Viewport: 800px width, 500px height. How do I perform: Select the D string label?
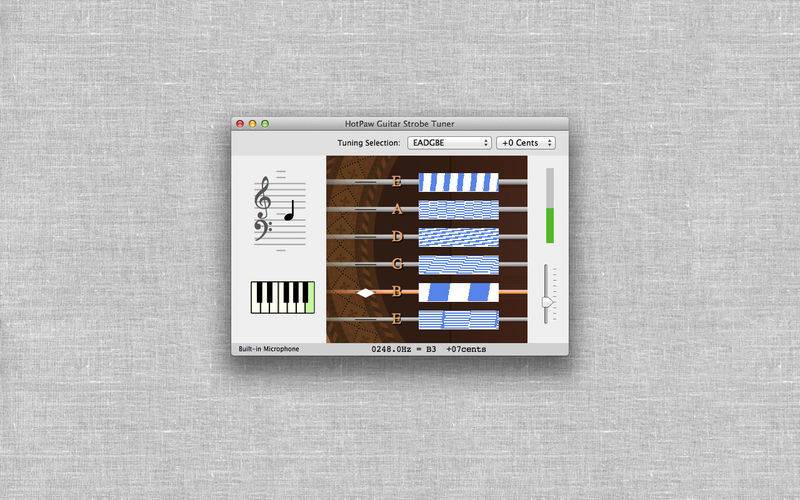pos(397,236)
